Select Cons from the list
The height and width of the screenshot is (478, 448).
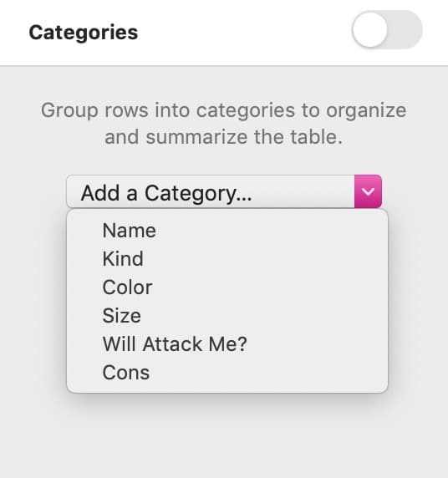click(x=227, y=373)
